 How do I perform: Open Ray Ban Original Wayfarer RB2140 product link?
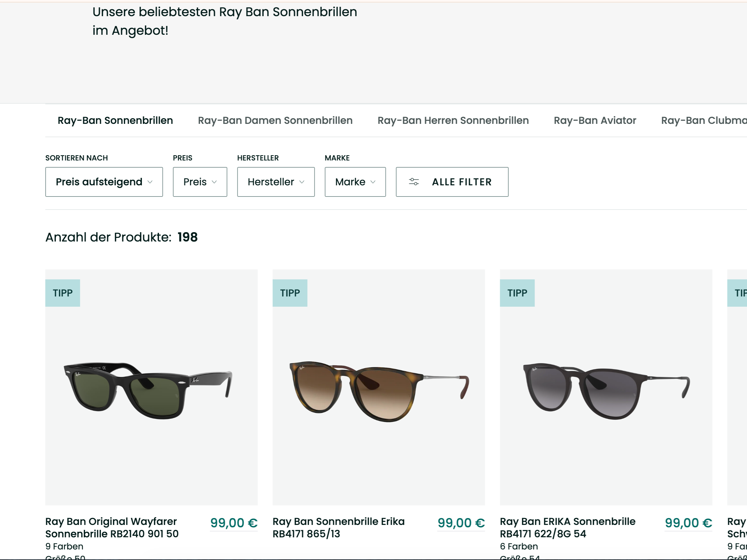[x=112, y=528]
